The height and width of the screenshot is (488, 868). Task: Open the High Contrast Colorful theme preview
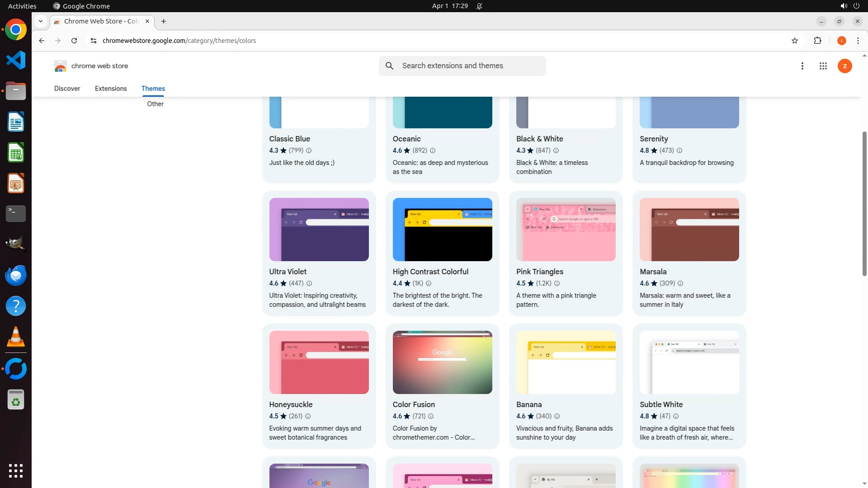pos(442,230)
